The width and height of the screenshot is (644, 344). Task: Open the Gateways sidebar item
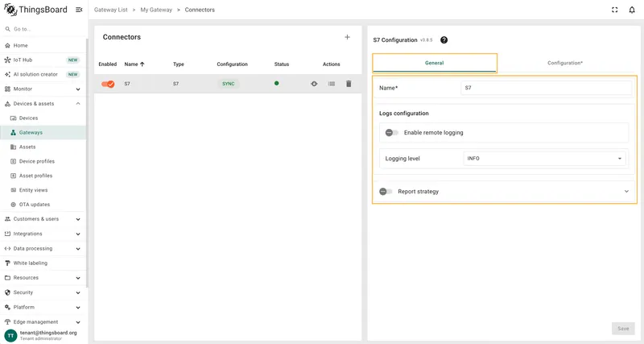point(43,132)
